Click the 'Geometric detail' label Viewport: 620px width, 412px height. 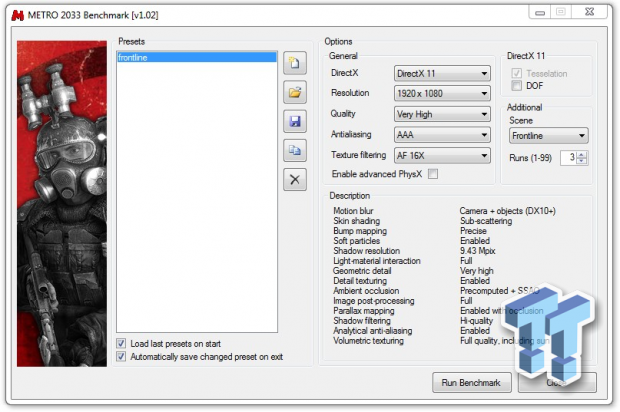(362, 271)
